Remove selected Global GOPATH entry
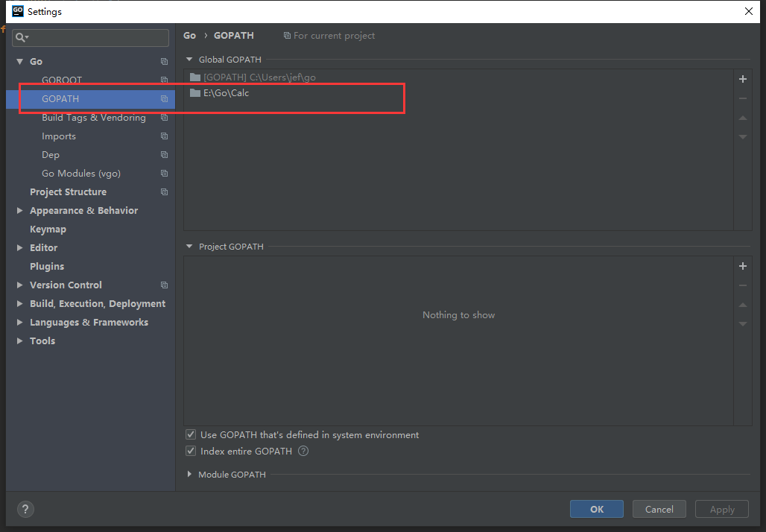This screenshot has height=532, width=766. point(743,98)
